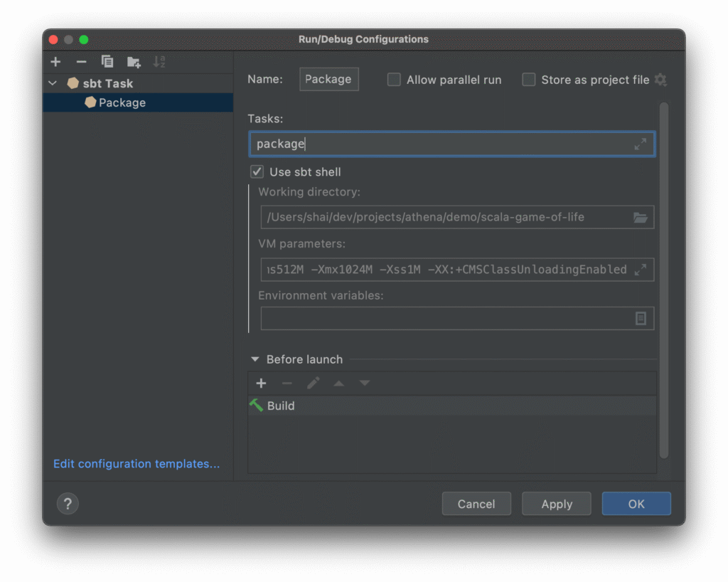Enable Store as project file
728x582 pixels.
point(530,80)
